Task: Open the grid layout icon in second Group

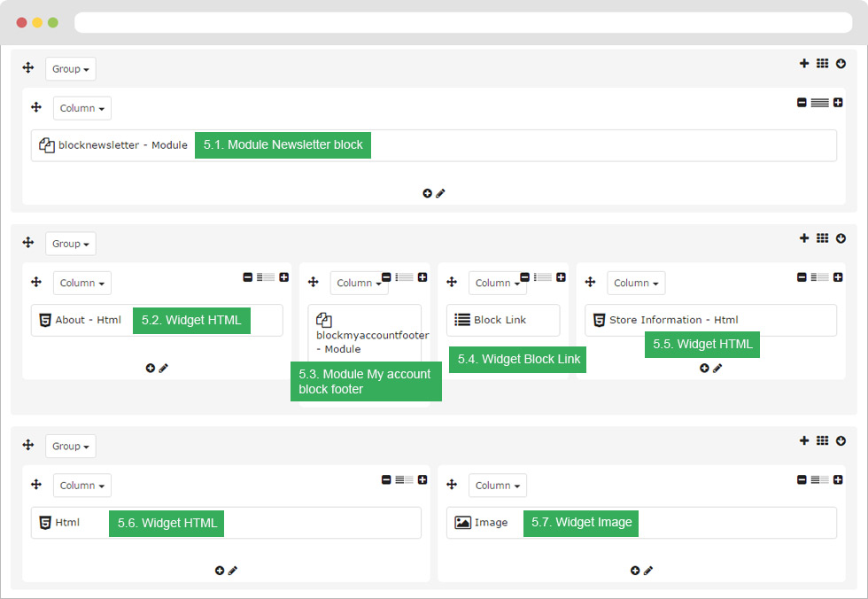Action: [823, 238]
